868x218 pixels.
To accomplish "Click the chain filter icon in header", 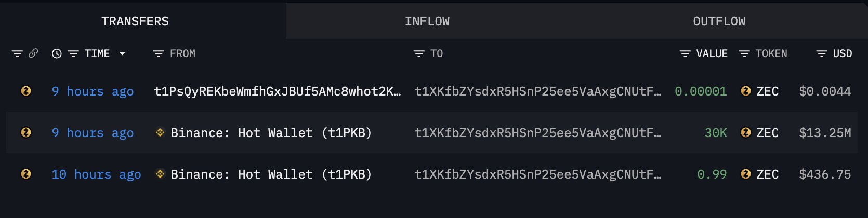I will [x=17, y=53].
